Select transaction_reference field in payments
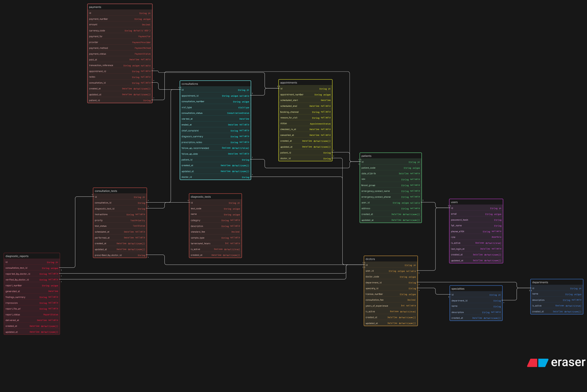The image size is (587, 392). pos(120,65)
